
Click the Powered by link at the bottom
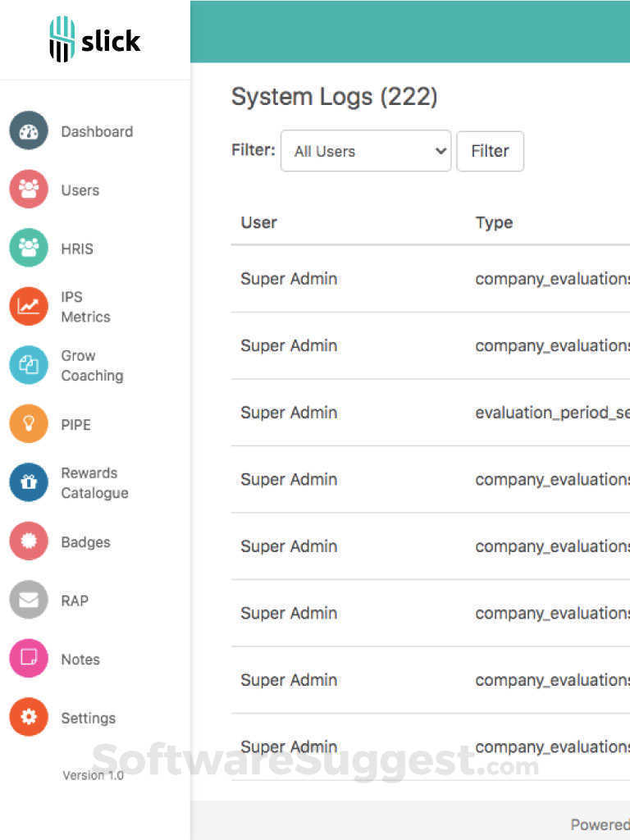pyautogui.click(x=600, y=824)
